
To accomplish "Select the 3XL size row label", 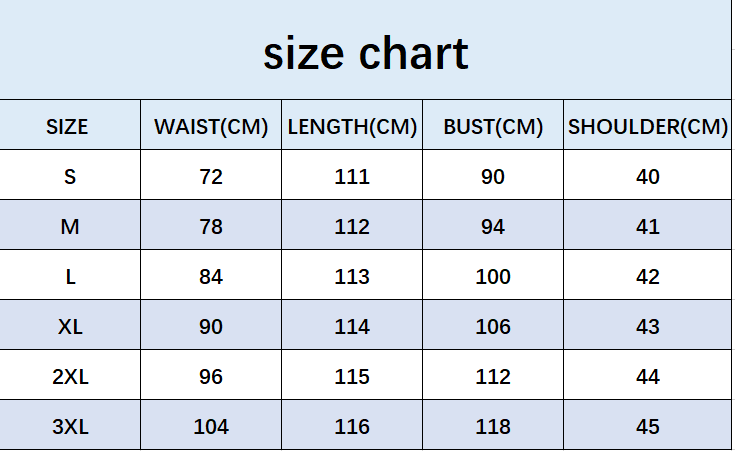I will click(70, 427).
